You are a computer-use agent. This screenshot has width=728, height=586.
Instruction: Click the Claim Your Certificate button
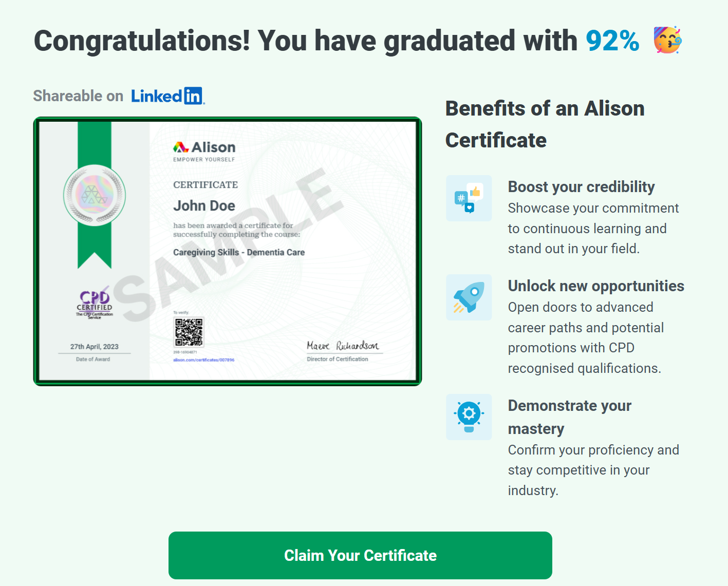(x=360, y=555)
